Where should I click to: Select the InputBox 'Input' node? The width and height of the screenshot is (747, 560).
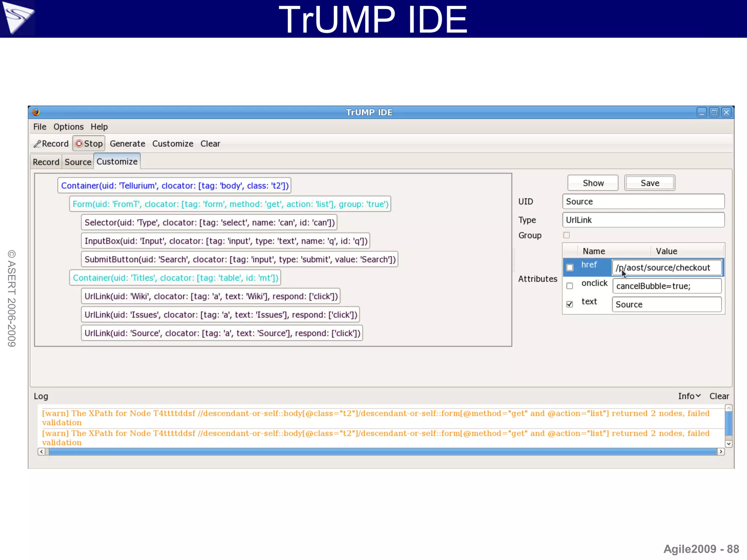point(226,241)
